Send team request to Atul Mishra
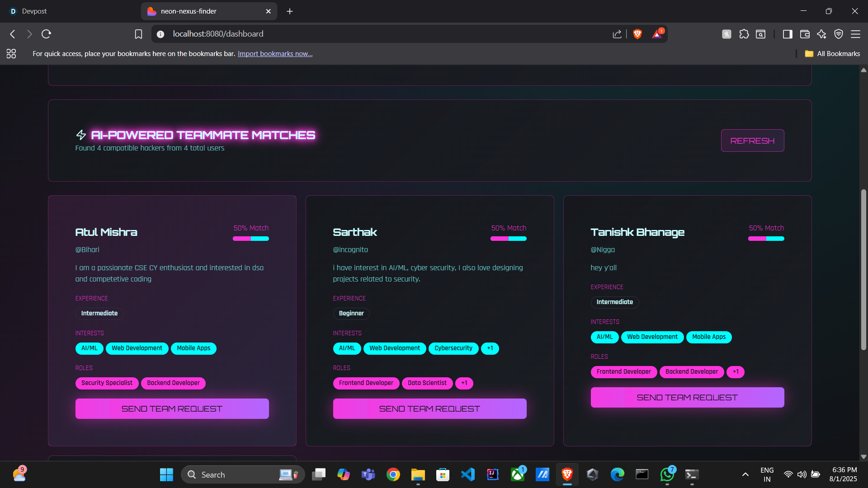The image size is (868, 488). pos(172,409)
